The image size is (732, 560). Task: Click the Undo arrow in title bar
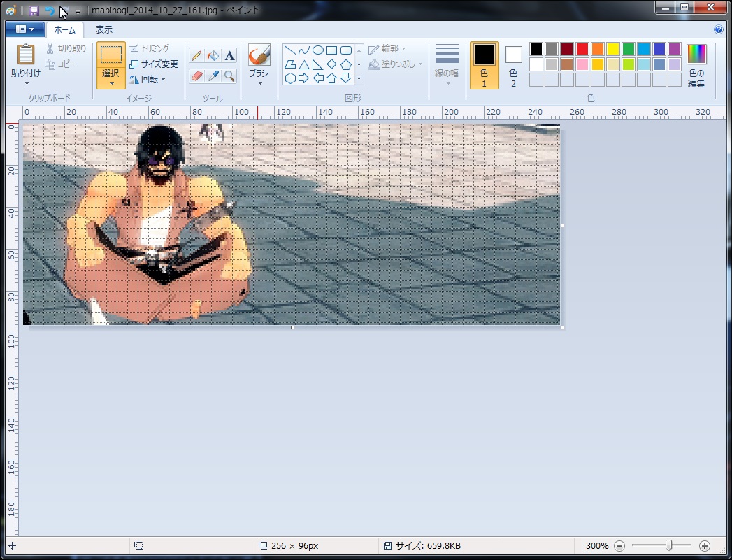[50, 10]
